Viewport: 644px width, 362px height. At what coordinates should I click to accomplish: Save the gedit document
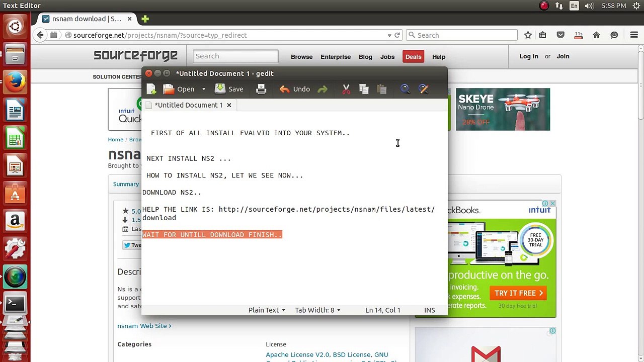click(229, 89)
